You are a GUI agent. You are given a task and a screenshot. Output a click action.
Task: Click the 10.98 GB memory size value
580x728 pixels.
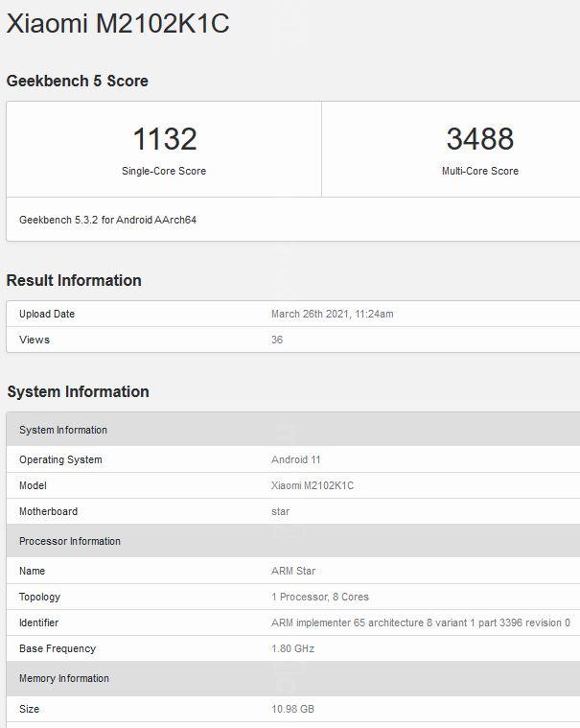[x=292, y=709]
